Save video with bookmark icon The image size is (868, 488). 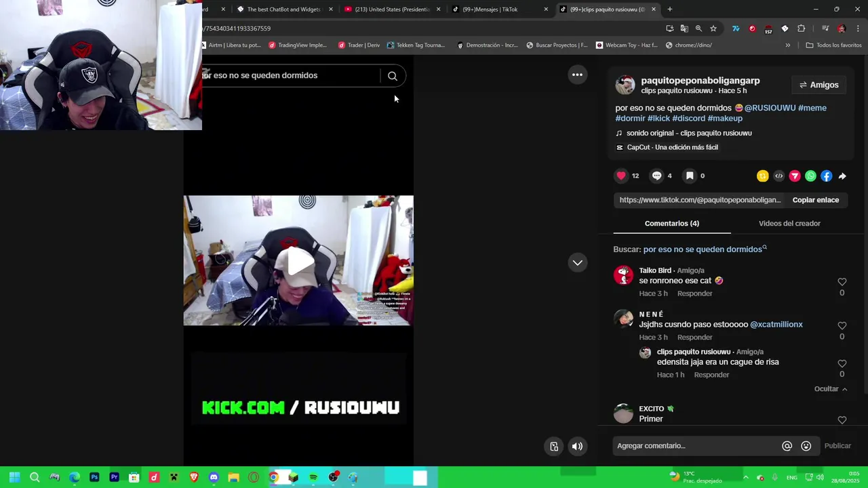[x=690, y=176]
